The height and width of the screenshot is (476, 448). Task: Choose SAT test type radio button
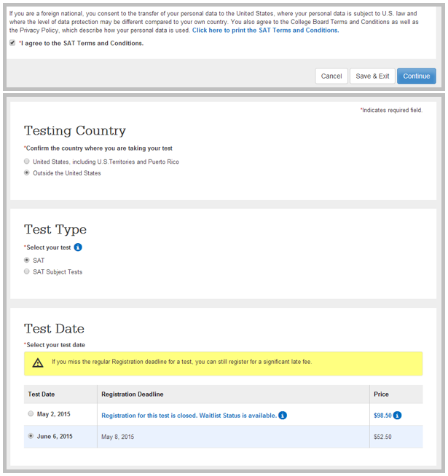point(27,260)
